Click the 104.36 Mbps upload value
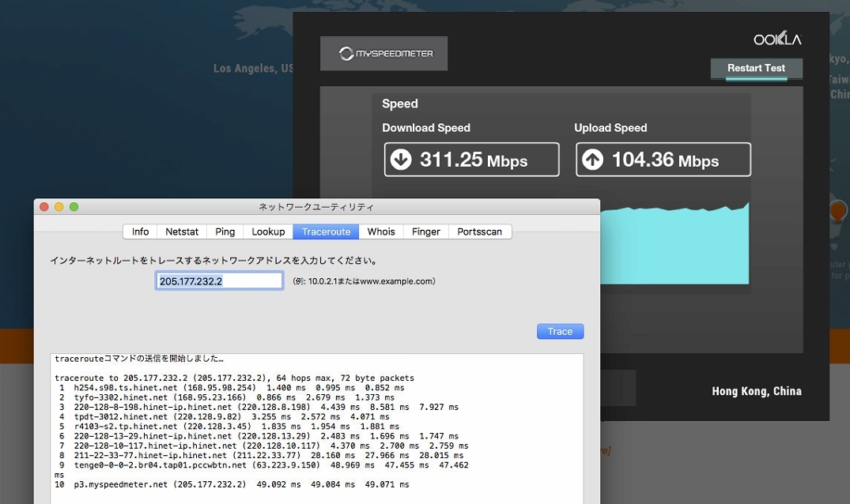 click(665, 160)
